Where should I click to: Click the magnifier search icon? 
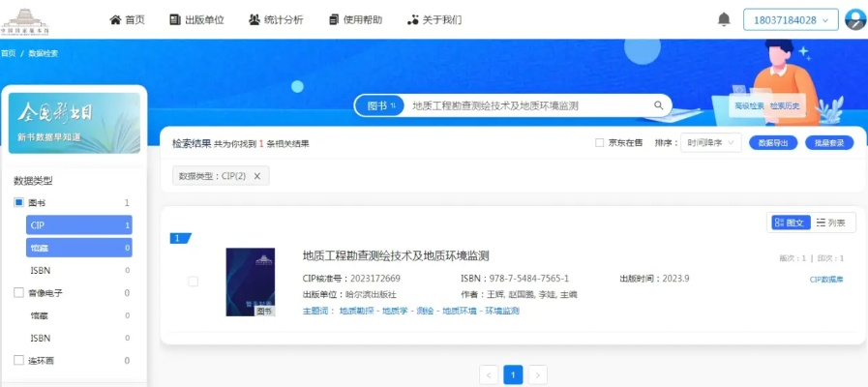pos(659,105)
